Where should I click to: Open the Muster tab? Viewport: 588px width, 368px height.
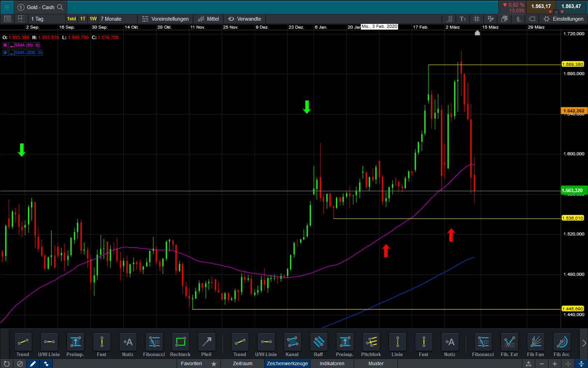tap(376, 363)
